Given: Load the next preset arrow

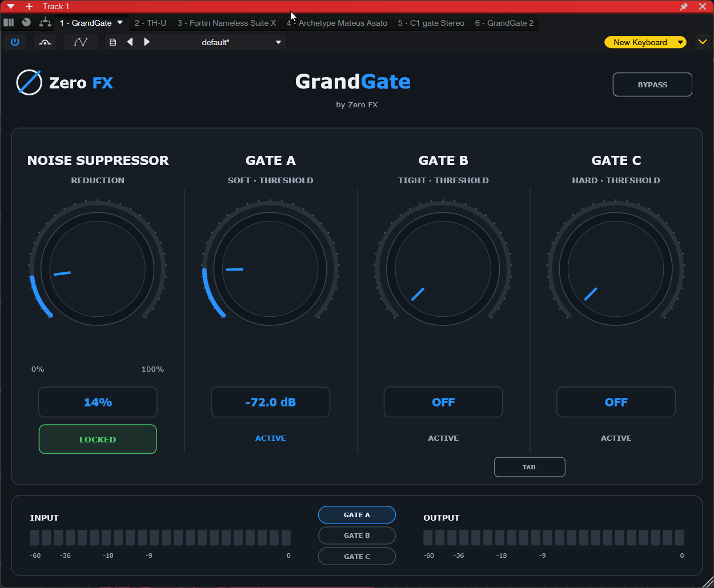Looking at the screenshot, I should click(147, 42).
